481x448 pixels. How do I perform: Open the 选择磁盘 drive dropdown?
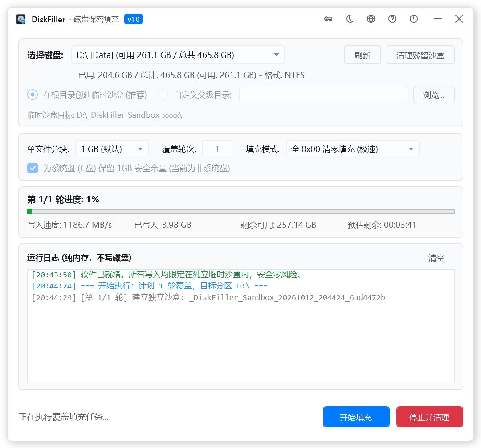coord(178,55)
